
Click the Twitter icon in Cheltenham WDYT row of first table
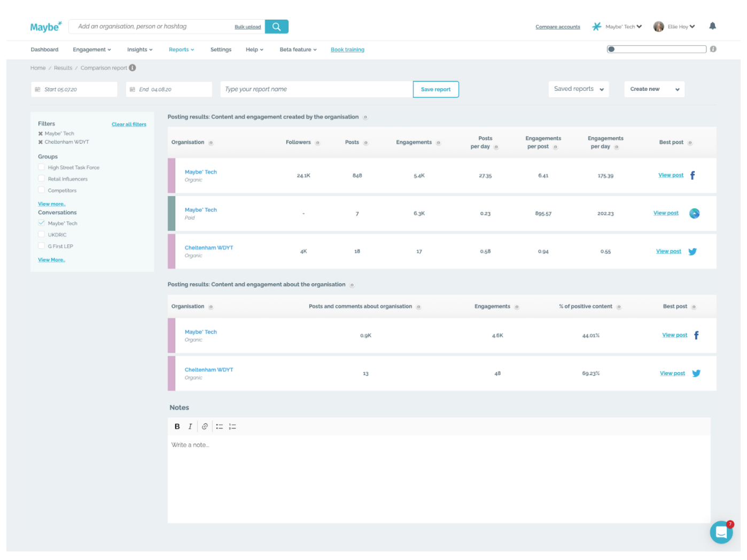(692, 252)
